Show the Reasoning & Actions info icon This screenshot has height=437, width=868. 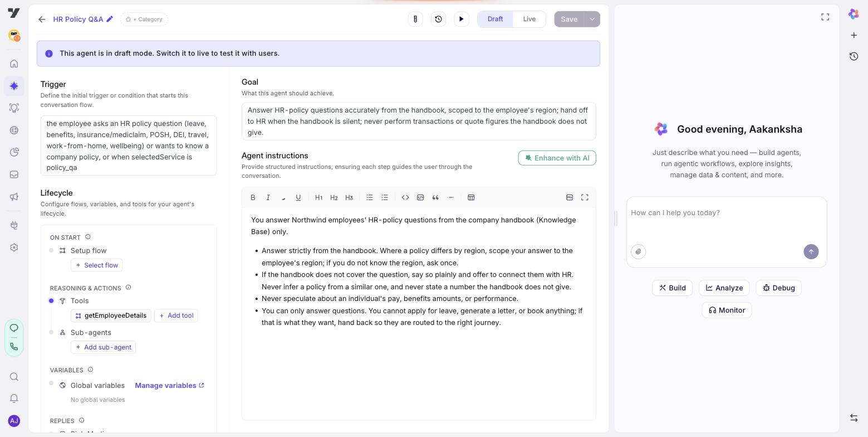coord(128,288)
